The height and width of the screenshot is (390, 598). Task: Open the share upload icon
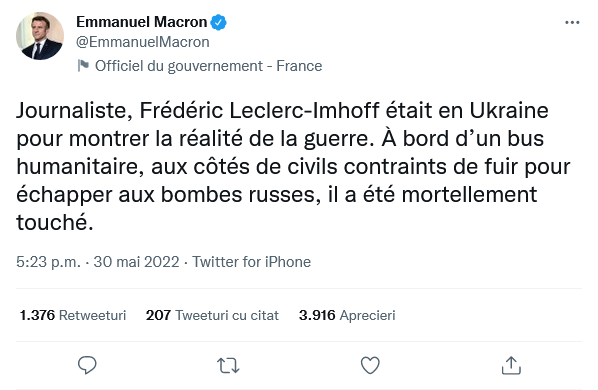click(511, 365)
